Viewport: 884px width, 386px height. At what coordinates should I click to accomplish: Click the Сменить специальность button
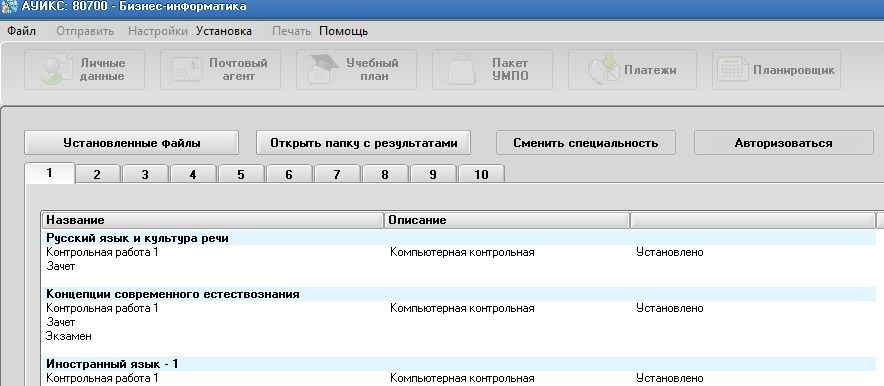point(586,143)
